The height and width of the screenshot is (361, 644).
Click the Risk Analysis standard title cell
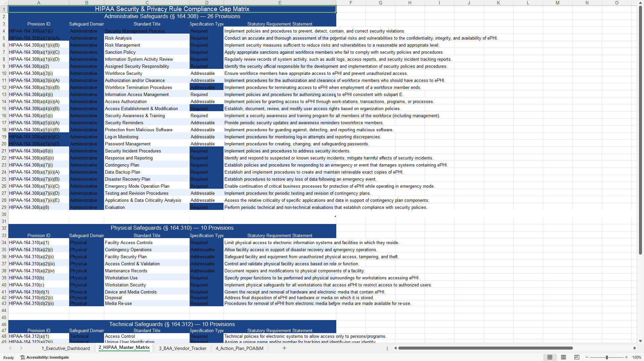[x=147, y=38]
